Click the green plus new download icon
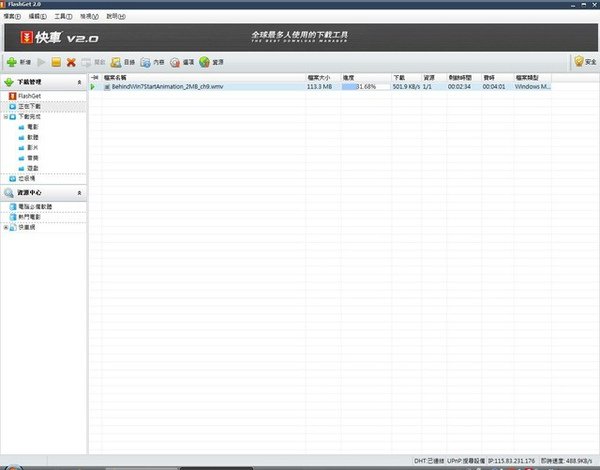The image size is (600, 470). pos(12,62)
